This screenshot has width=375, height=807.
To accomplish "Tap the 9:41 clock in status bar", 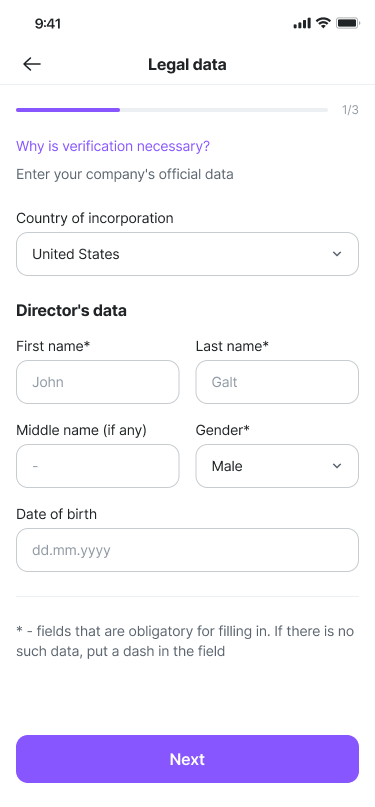I will [x=48, y=24].
